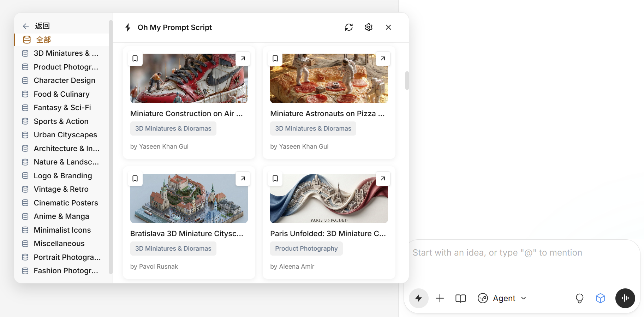Click the lightning bolt prompt script button
The height and width of the screenshot is (317, 644).
[418, 298]
